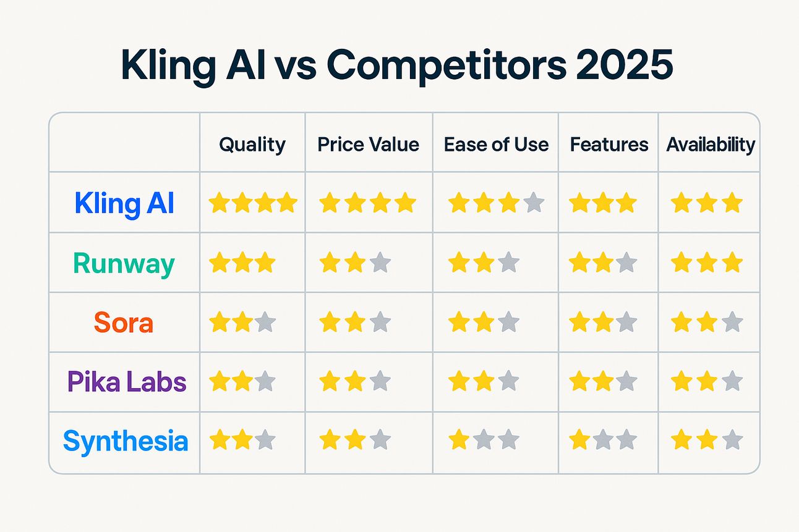Select the Price Value column header

369,145
